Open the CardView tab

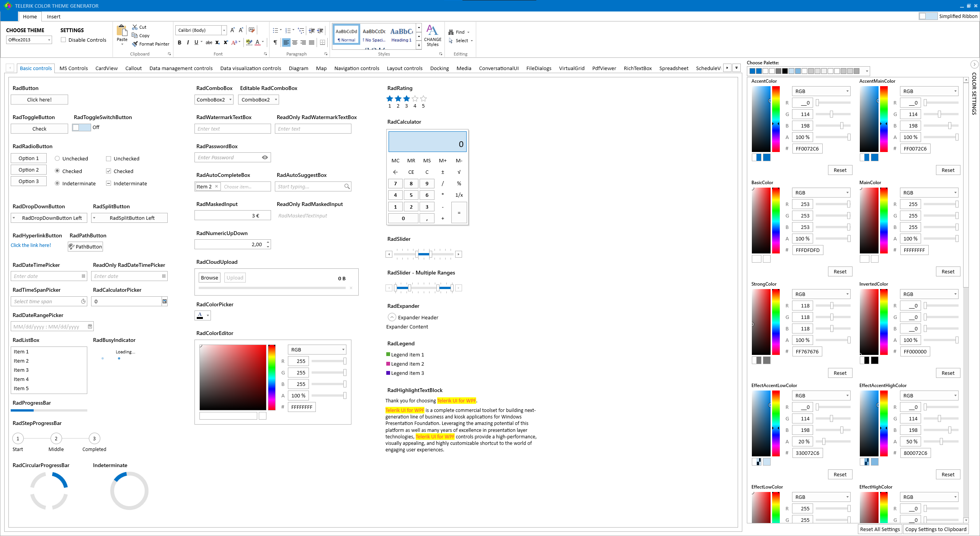[x=106, y=68]
